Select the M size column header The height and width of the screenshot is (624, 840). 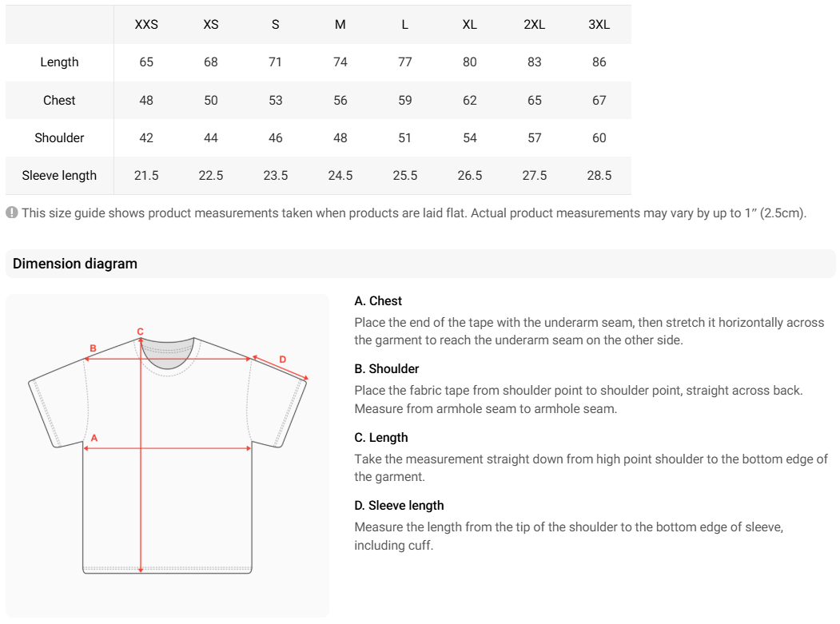point(340,25)
